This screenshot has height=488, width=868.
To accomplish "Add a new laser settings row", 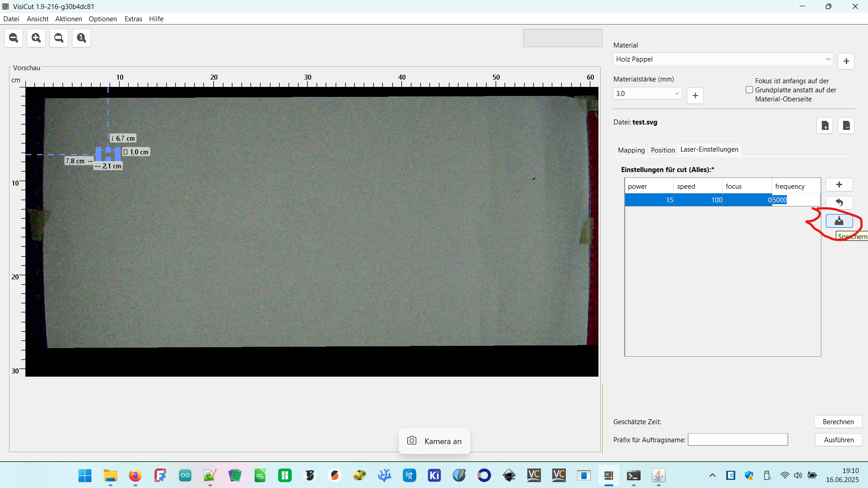I will click(839, 185).
